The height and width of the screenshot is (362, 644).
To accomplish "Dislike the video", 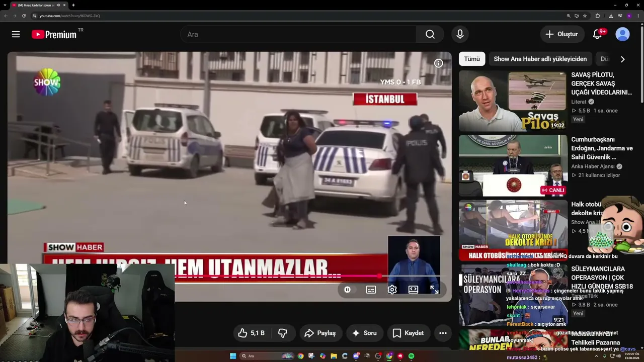I will coord(283,333).
